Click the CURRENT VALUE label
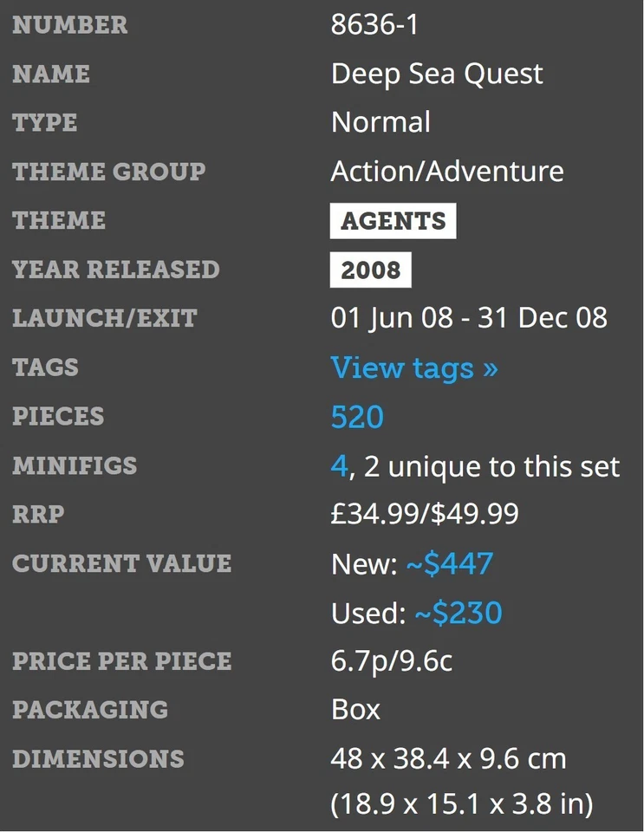This screenshot has width=644, height=832. click(x=122, y=563)
